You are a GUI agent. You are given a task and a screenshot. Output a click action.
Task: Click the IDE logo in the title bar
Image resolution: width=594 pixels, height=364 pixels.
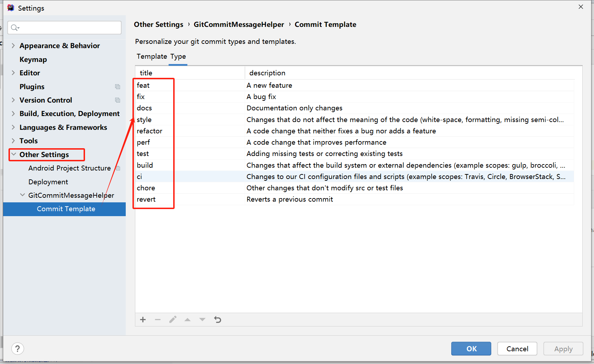click(10, 7)
